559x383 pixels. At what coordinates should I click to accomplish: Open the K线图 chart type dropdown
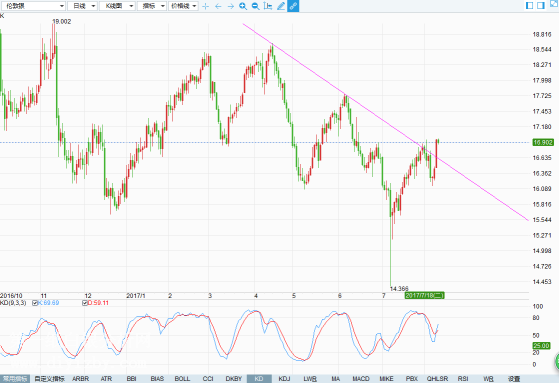pyautogui.click(x=117, y=6)
